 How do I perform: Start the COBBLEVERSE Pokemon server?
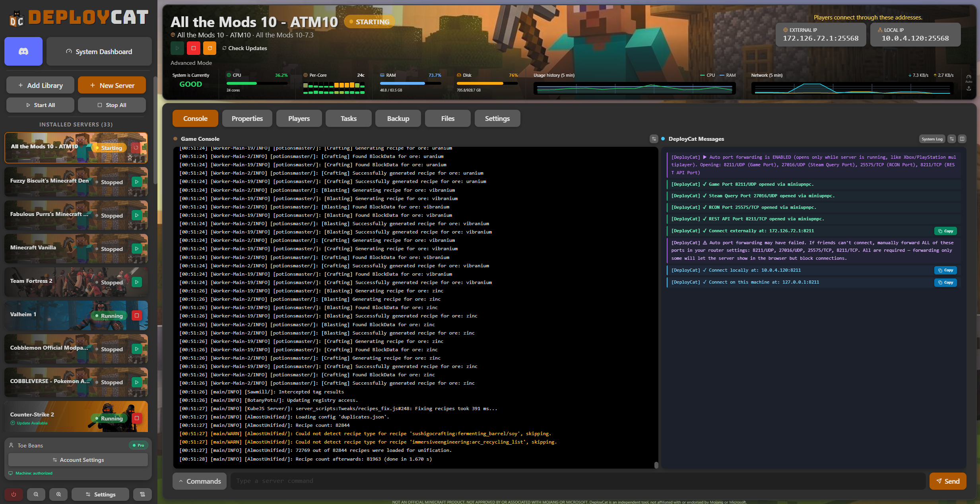[137, 382]
